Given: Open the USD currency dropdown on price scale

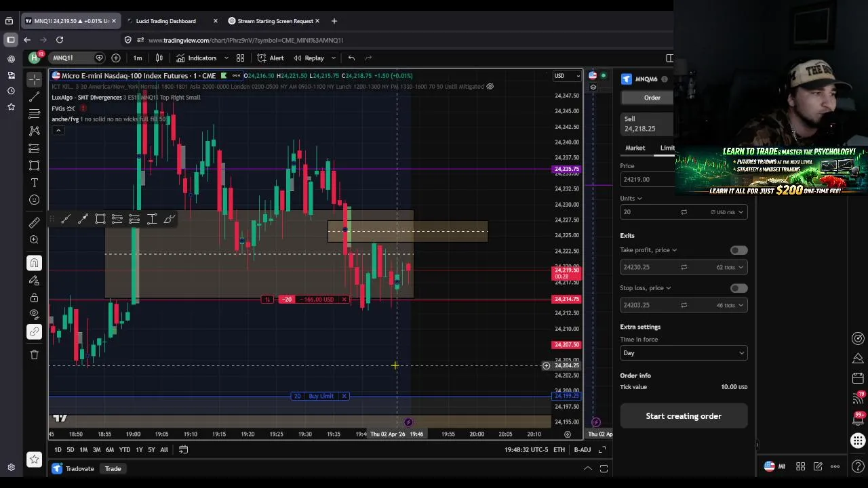Looking at the screenshot, I should tap(567, 75).
